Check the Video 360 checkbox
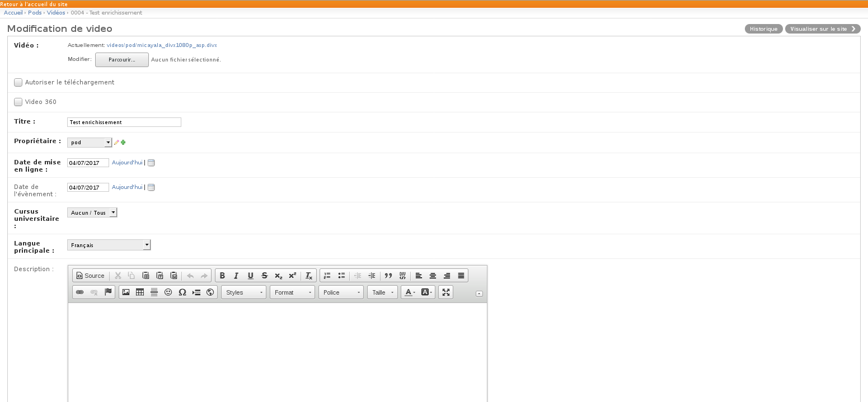 pos(18,102)
